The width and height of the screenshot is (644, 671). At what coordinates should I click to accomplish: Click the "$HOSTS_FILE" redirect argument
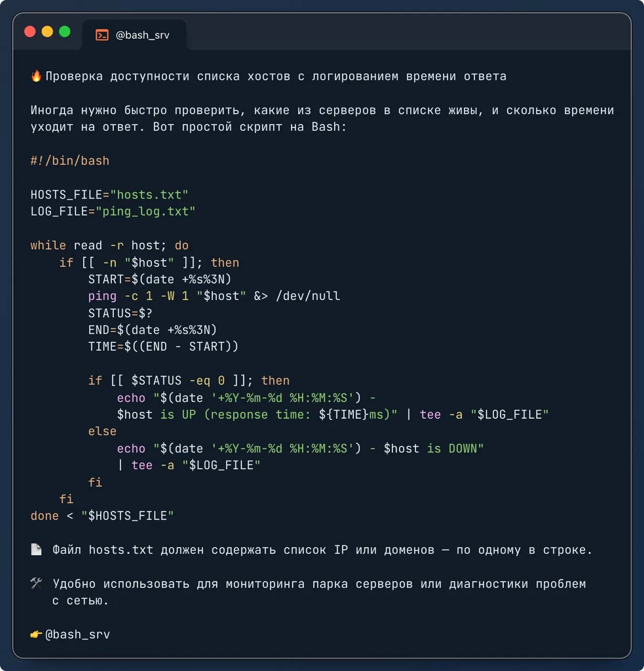pyautogui.click(x=127, y=516)
